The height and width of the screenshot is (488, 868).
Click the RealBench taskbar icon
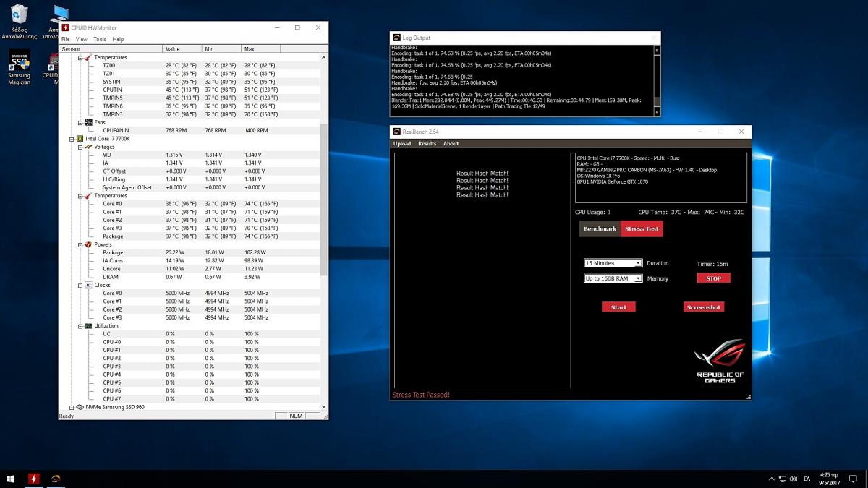[56, 479]
